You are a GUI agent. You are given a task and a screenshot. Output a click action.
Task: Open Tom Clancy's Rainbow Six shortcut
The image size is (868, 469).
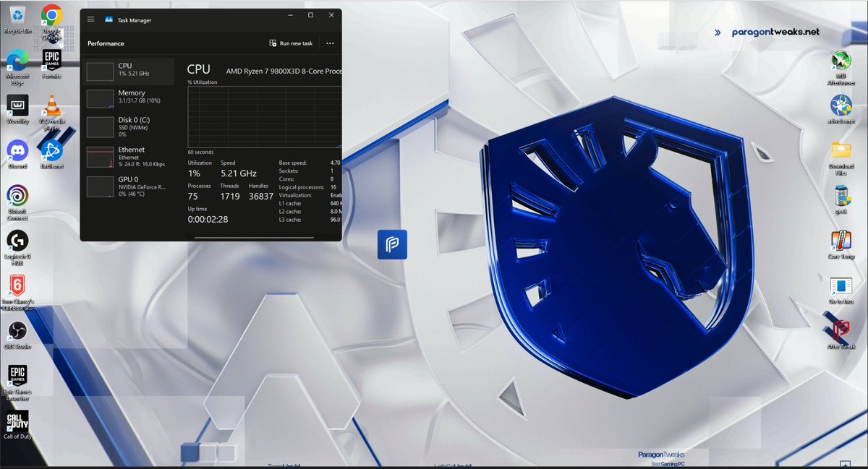click(x=17, y=293)
